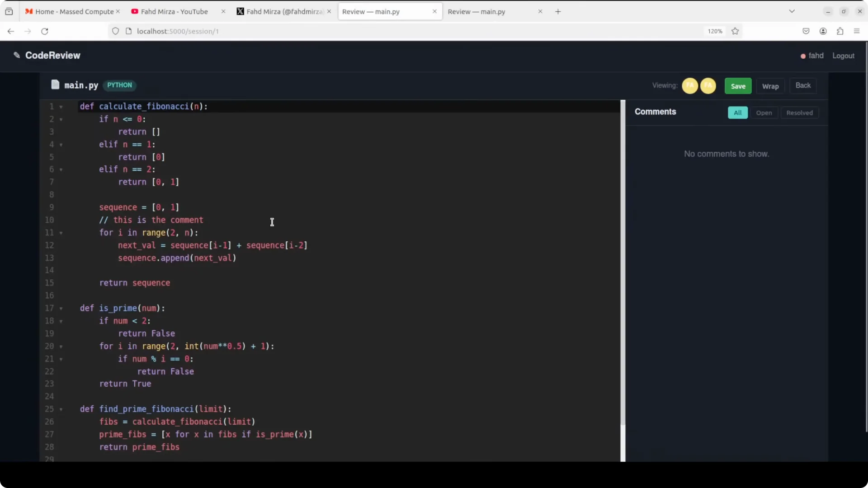The width and height of the screenshot is (868, 488).
Task: Go back with browser back arrow
Action: click(x=11, y=31)
